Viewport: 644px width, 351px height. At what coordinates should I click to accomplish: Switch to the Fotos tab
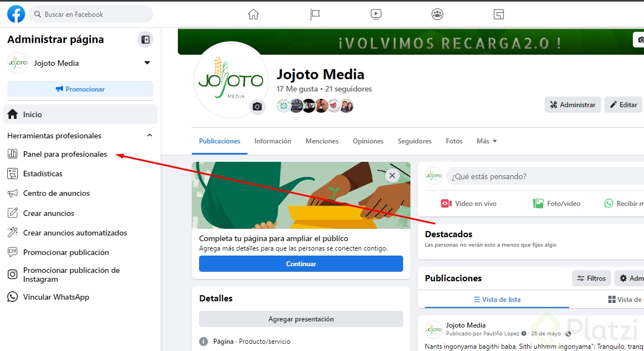pos(454,141)
